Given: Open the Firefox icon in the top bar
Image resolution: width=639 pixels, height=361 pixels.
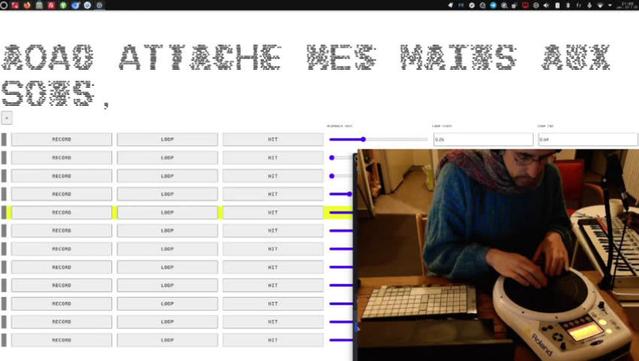Looking at the screenshot, I should [x=27, y=5].
